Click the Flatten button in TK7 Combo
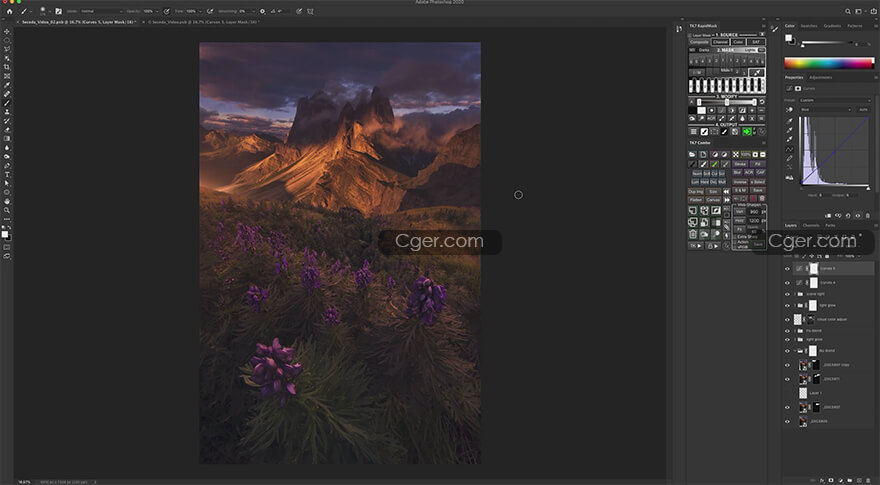The height and width of the screenshot is (485, 880). click(696, 200)
